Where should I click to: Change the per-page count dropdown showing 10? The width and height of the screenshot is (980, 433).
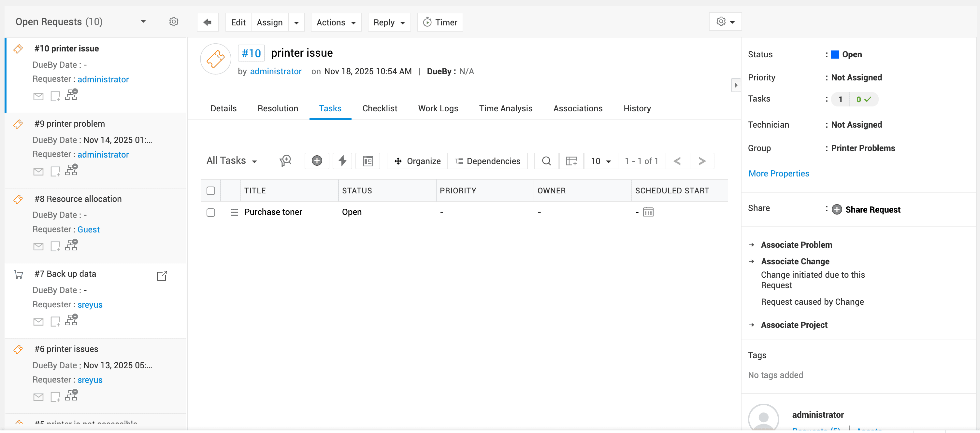[601, 161]
